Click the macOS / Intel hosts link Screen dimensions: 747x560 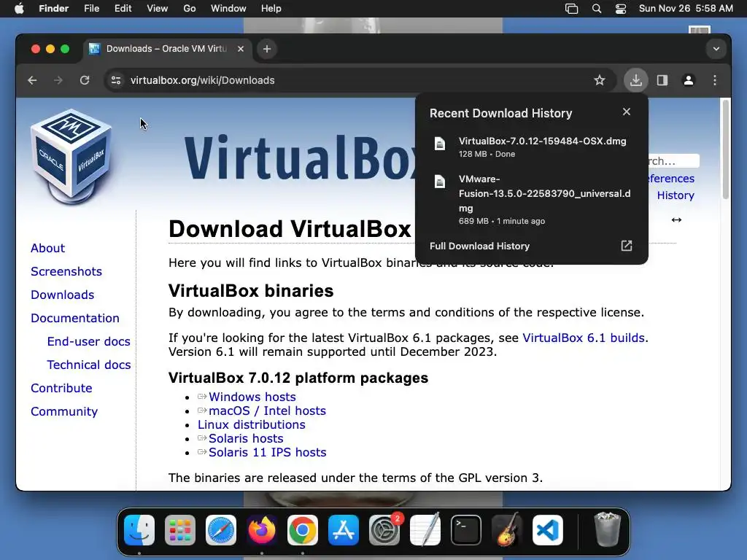point(267,411)
